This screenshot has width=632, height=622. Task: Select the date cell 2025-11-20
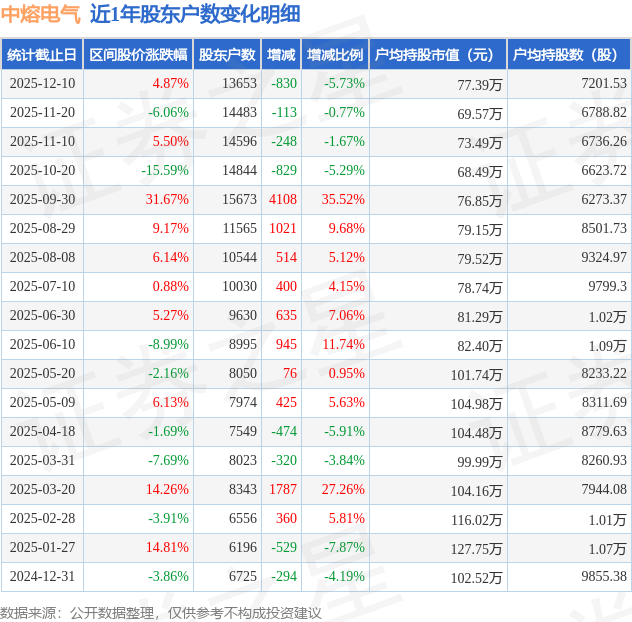[x=42, y=112]
